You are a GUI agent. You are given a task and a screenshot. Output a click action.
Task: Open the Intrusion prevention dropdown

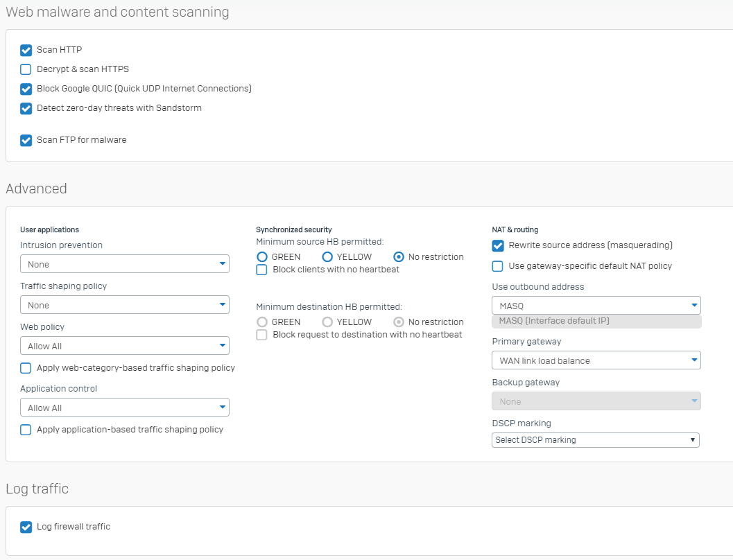[x=125, y=264]
